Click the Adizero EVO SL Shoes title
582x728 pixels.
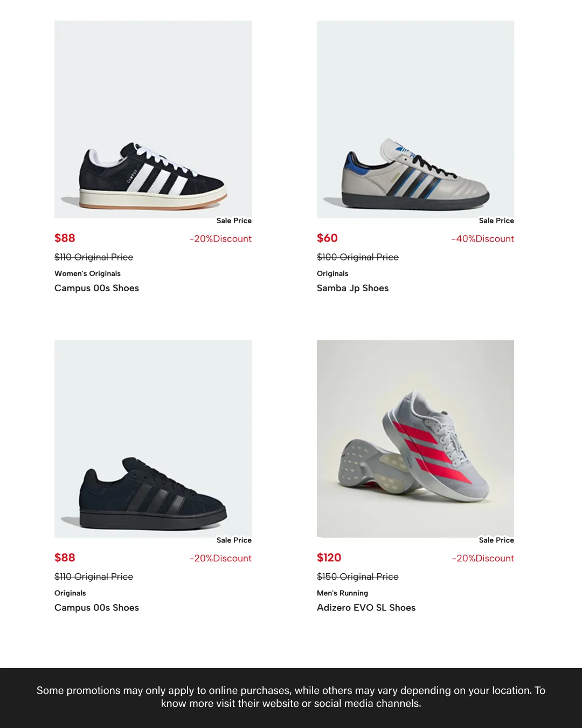point(366,608)
